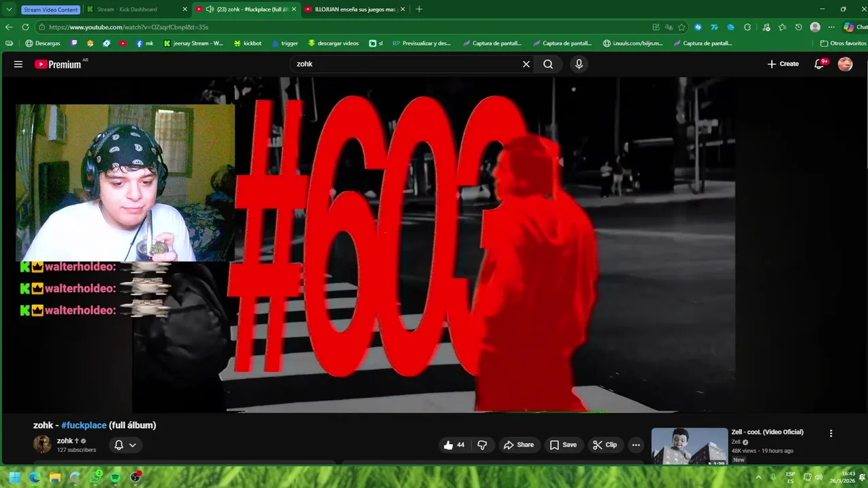
Task: Open YouTube notifications bell with 9+ badge
Action: 819,64
